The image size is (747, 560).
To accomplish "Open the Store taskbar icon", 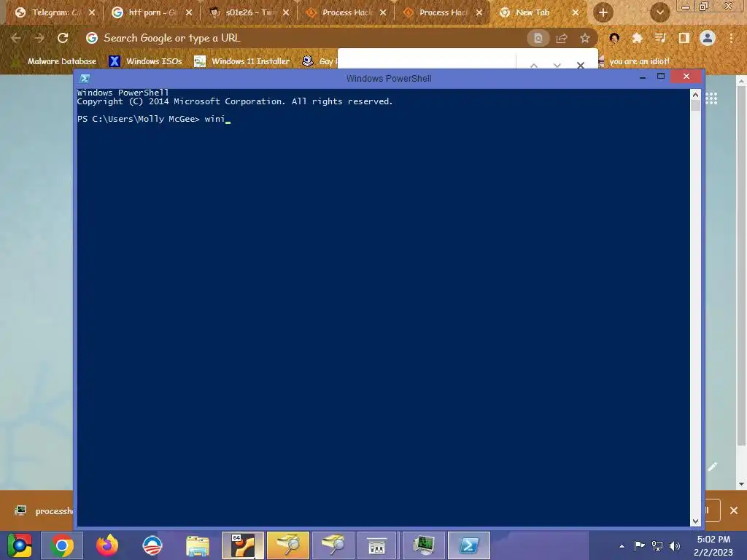I will tap(376, 545).
